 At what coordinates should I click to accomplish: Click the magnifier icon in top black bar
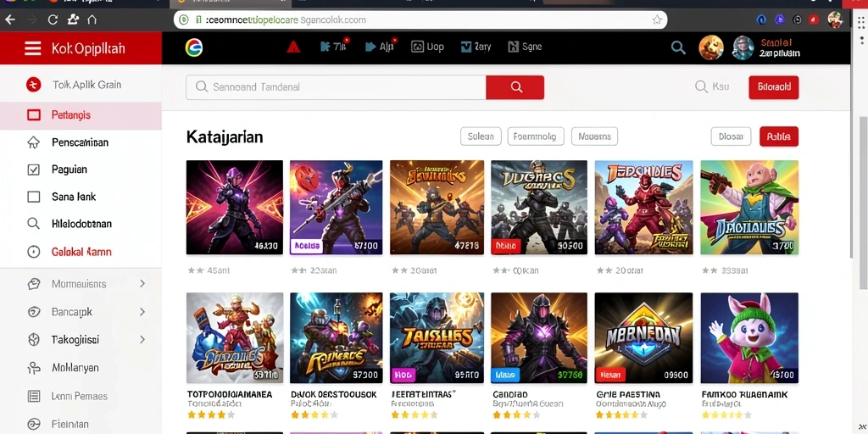[x=678, y=47]
